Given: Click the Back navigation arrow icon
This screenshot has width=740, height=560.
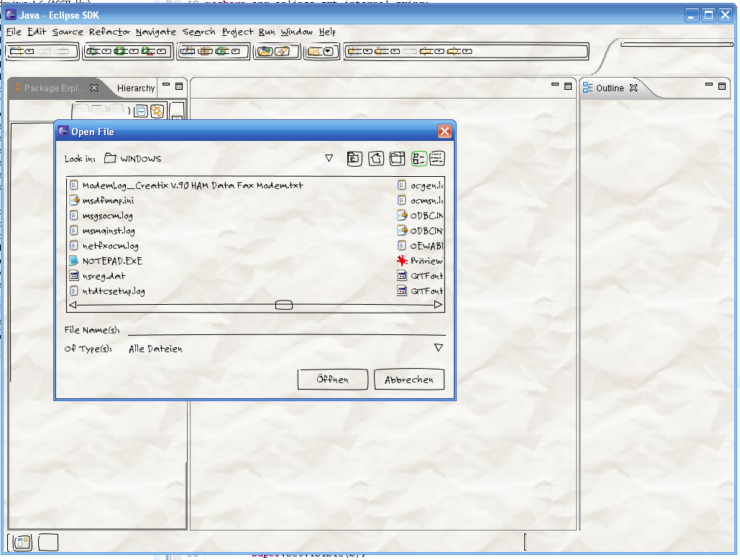Looking at the screenshot, I should point(426,51).
